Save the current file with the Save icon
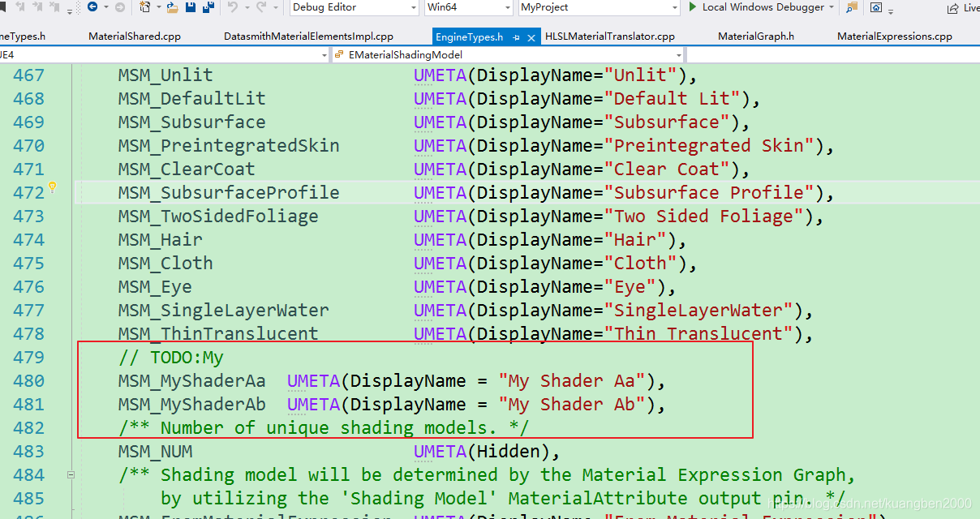The height and width of the screenshot is (519, 980). (190, 8)
